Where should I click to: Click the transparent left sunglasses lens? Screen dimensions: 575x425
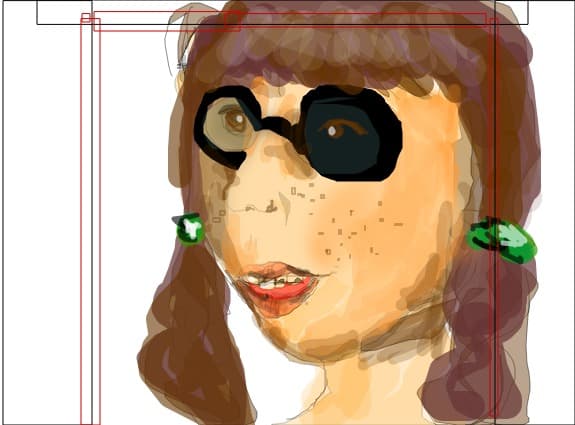pos(229,125)
